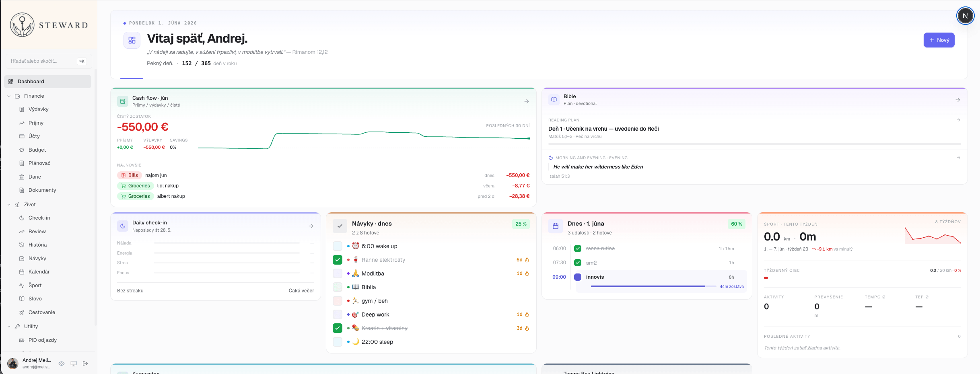Click the Energia slider track
980x374 pixels.
coord(227,253)
